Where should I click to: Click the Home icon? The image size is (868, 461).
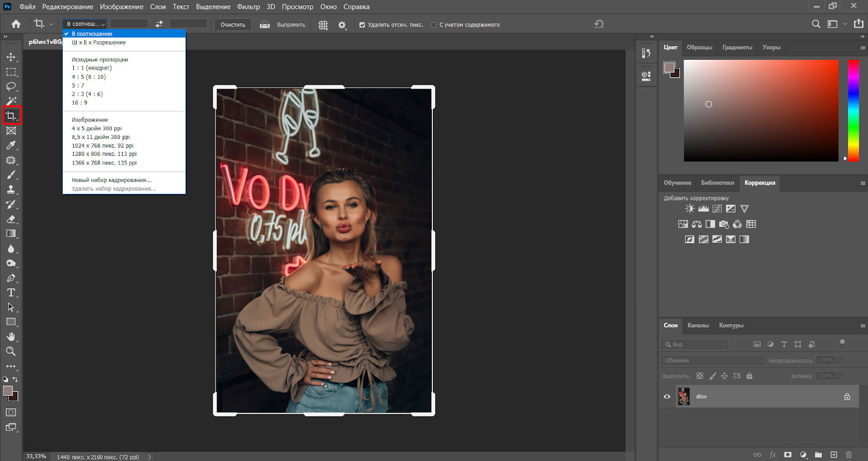tap(16, 24)
